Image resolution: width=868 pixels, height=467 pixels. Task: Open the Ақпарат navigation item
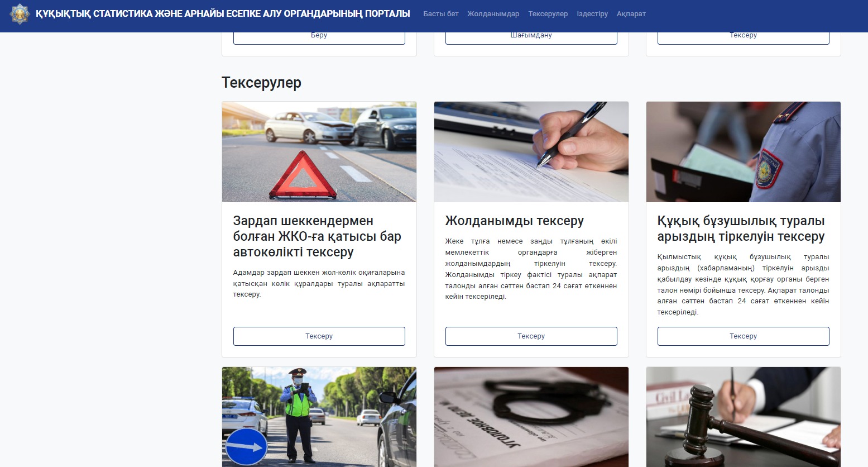[x=631, y=14]
